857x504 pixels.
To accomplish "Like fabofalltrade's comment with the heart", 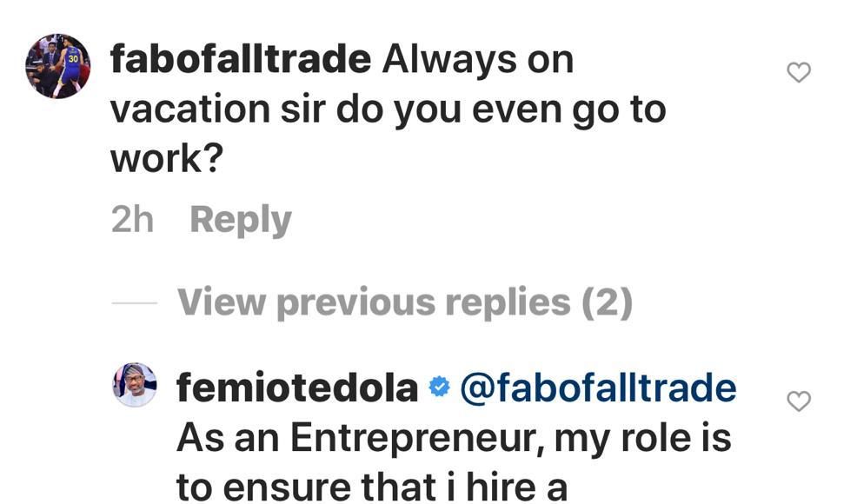I will point(798,73).
